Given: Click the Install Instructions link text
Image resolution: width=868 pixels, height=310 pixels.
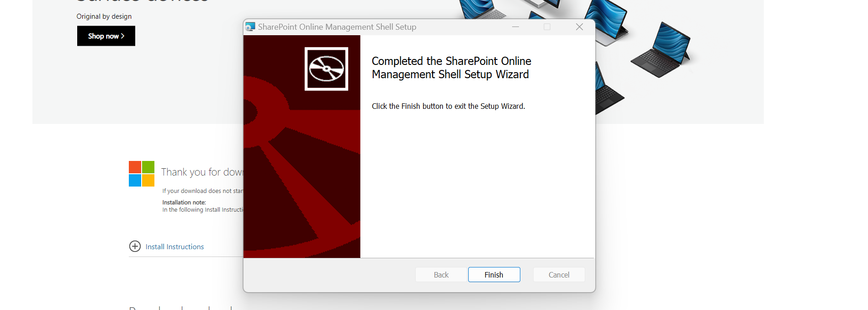Looking at the screenshot, I should 175,247.
